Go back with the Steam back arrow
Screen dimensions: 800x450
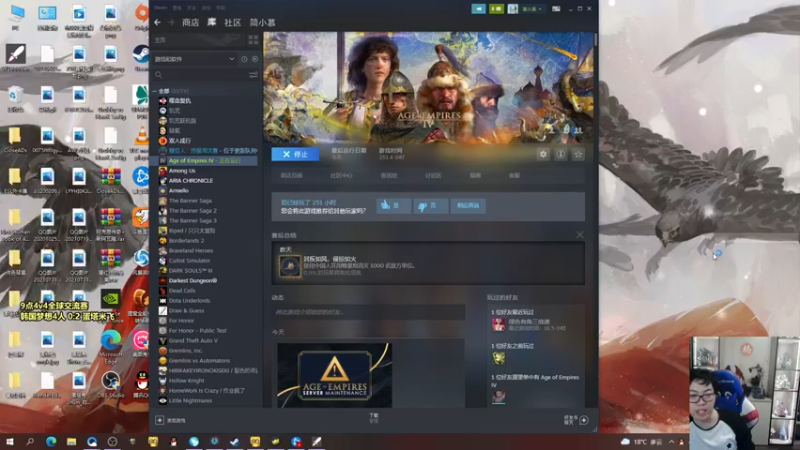158,22
